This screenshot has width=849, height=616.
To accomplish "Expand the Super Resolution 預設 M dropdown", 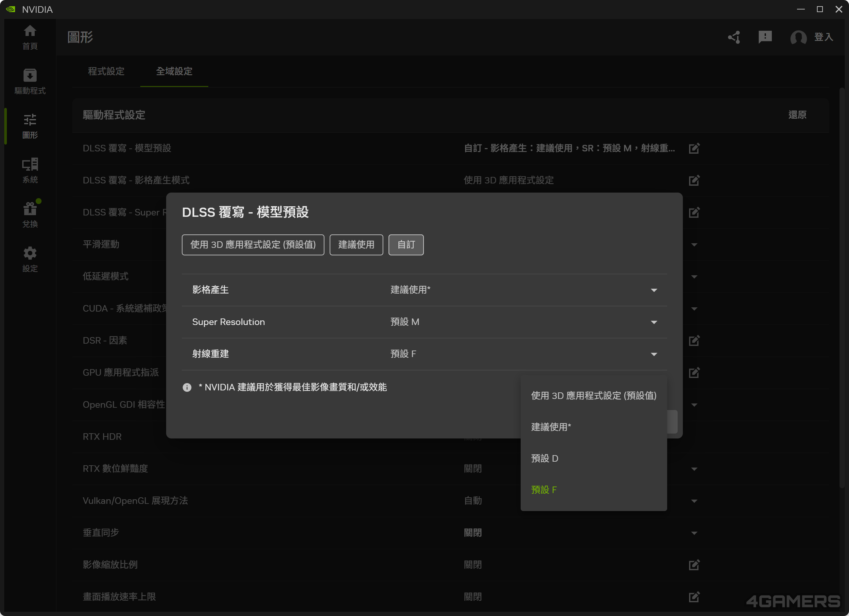I will coord(654,322).
